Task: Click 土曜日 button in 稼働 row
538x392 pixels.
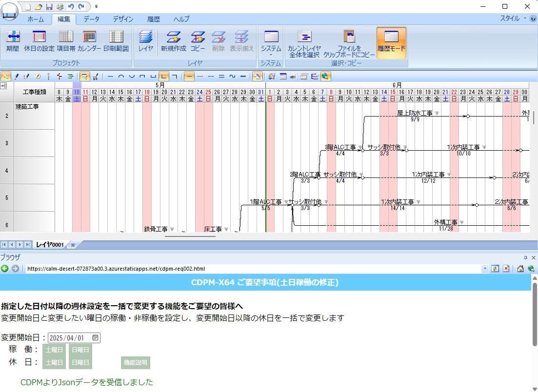Action: pos(54,350)
